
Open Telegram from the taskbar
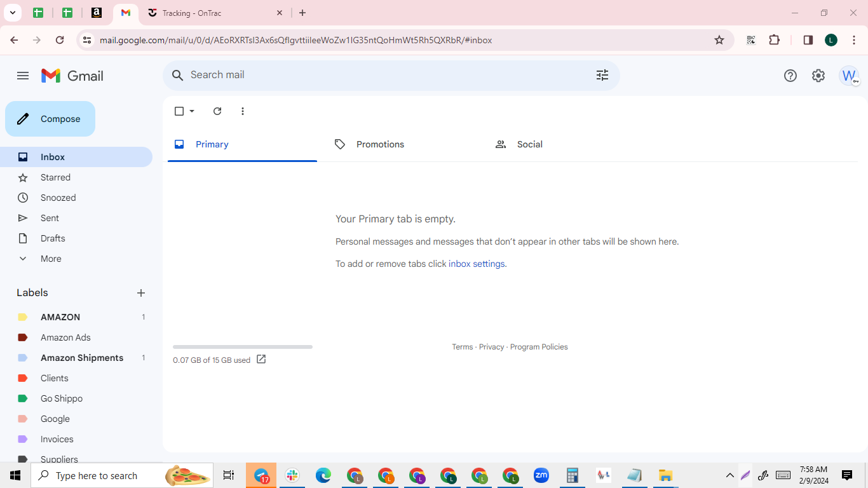[x=261, y=475]
